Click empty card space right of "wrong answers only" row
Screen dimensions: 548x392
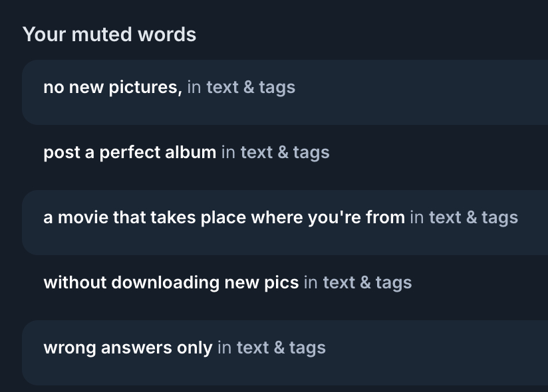[x=439, y=351]
